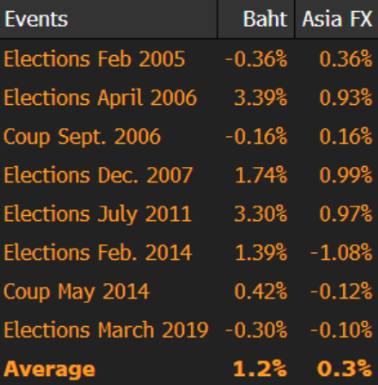Select the Elections Feb 2005 row label

(94, 59)
